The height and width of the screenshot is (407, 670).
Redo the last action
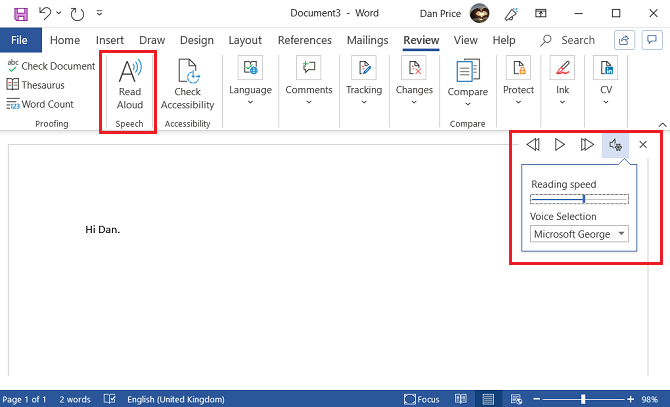click(77, 14)
